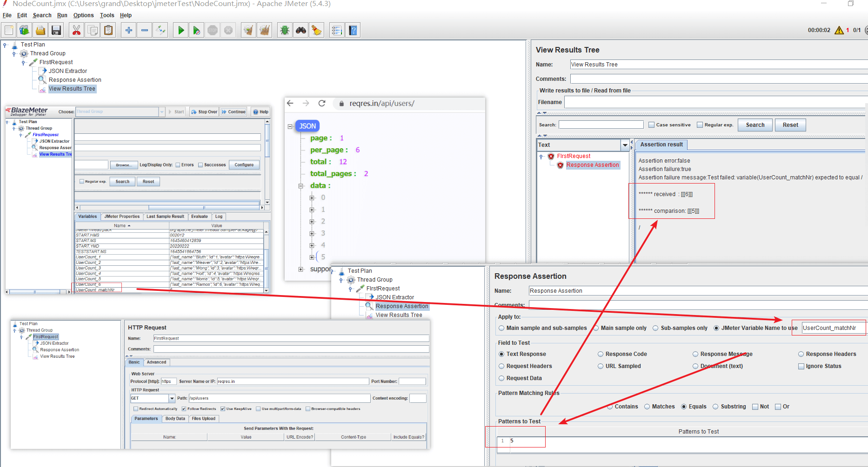868x467 pixels.
Task: Select Request Headers field radio button
Action: click(x=501, y=366)
